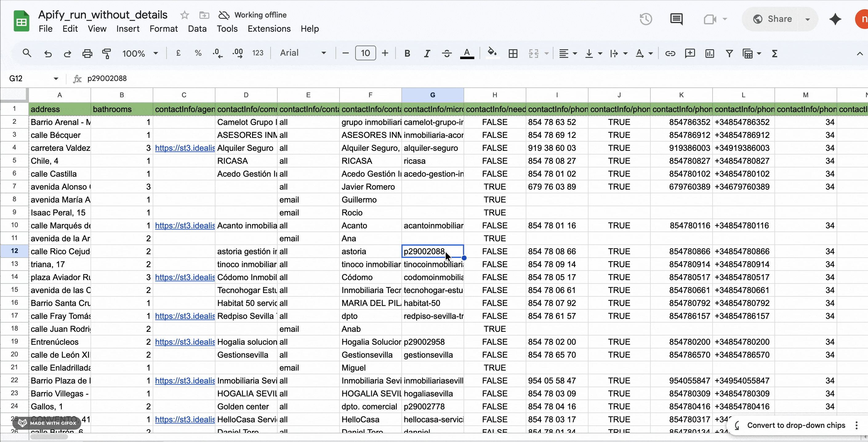The height and width of the screenshot is (442, 868).
Task: Expand merge cells dropdown arrow
Action: 547,53
